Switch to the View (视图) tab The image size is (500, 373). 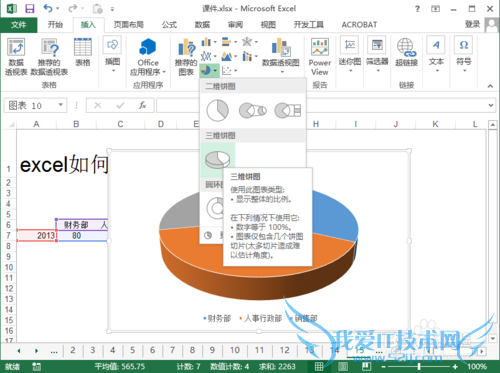coord(268,25)
